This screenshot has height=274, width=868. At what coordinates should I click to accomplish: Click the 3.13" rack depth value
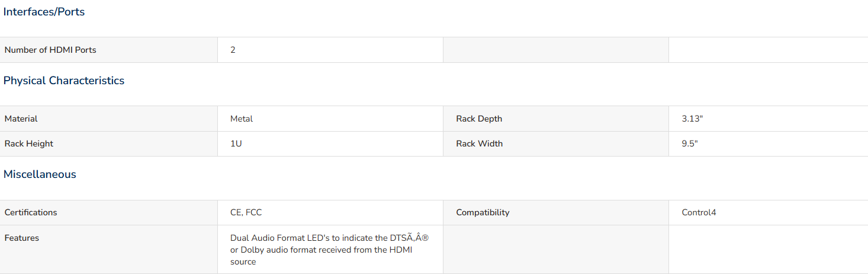[x=692, y=119]
